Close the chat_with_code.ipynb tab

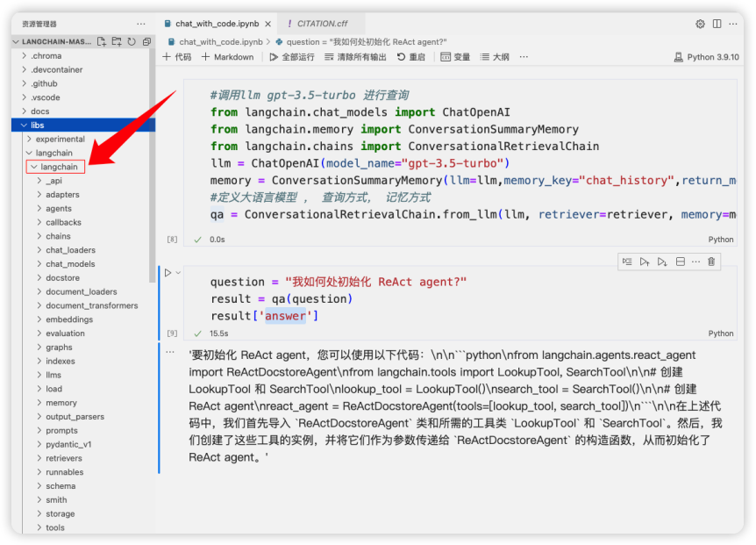268,24
